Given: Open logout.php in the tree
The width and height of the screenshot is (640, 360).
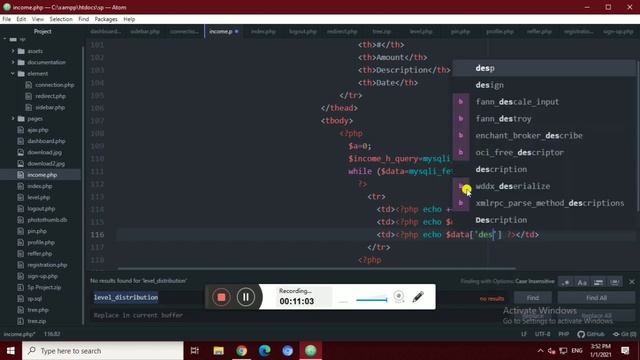Looking at the screenshot, I should (41, 209).
